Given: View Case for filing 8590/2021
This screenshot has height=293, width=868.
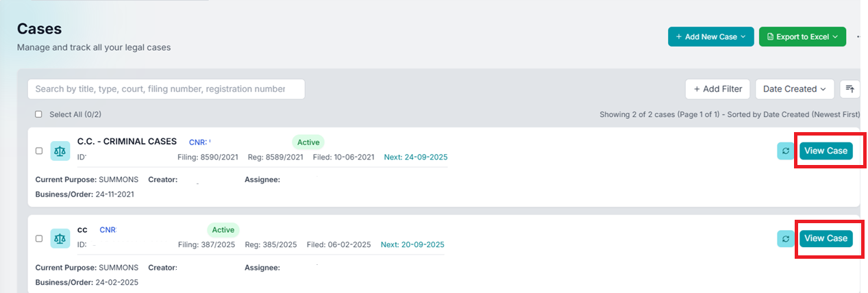Looking at the screenshot, I should point(826,151).
